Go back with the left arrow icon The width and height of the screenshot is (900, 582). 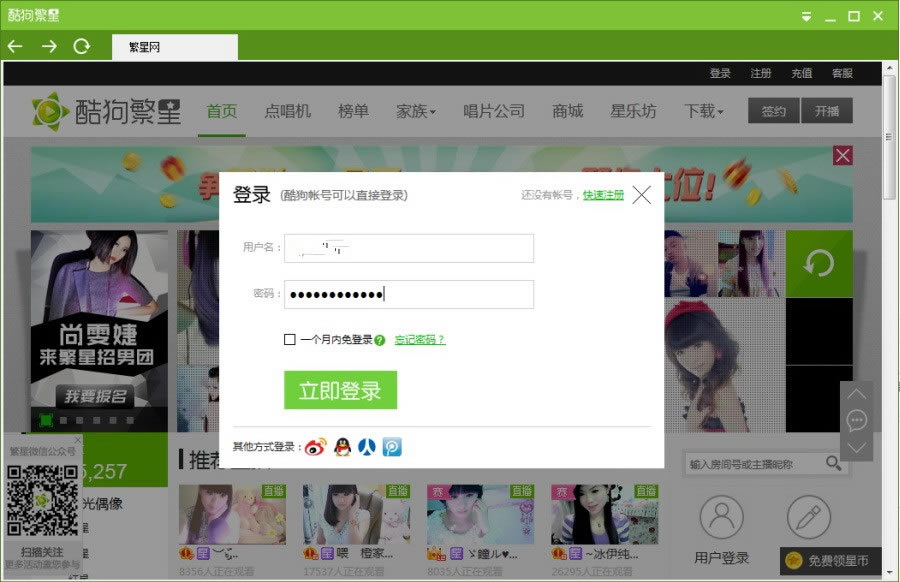[15, 46]
